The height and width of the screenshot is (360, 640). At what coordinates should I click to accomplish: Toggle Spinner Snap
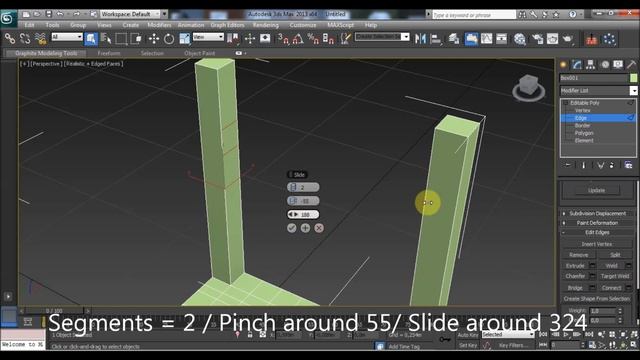click(x=328, y=39)
